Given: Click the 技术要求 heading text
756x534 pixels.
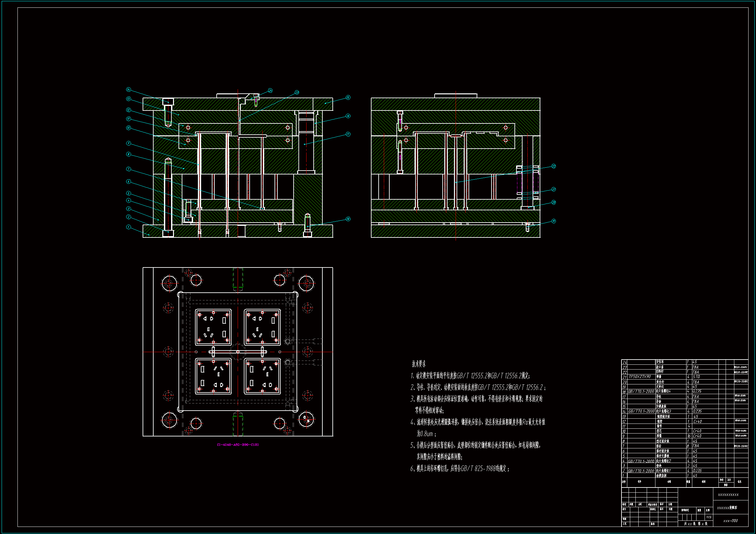Looking at the screenshot, I should tap(418, 364).
